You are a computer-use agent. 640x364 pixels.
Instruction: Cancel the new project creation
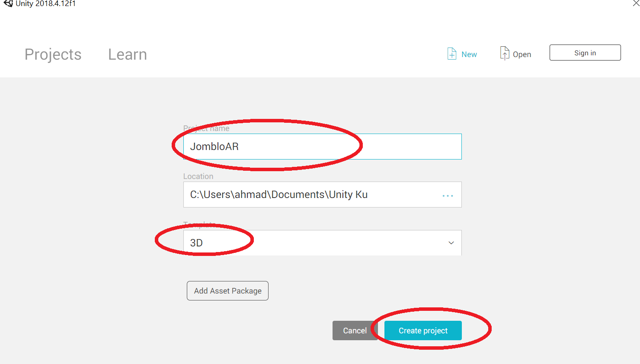[x=354, y=331]
